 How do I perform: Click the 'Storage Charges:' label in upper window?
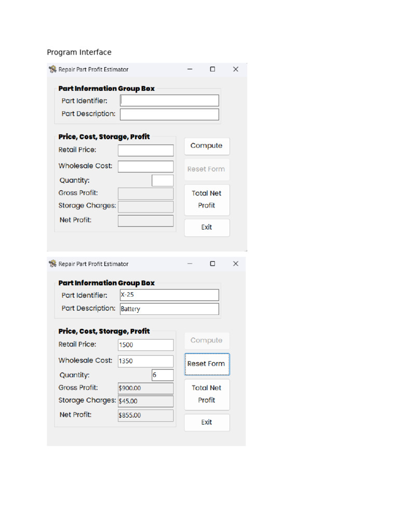pyautogui.click(x=87, y=206)
